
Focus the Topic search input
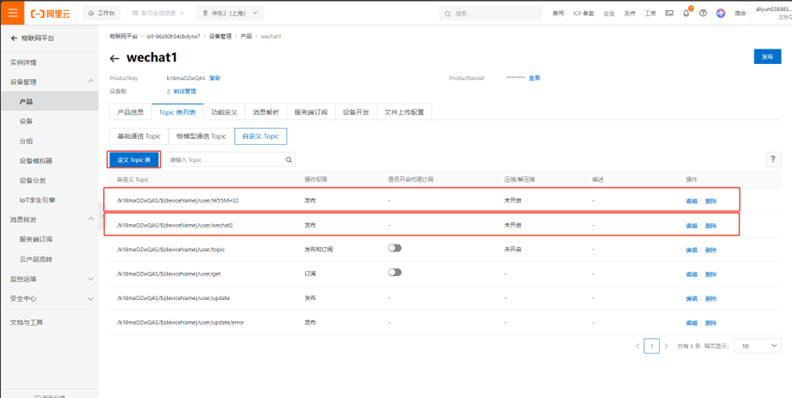point(226,160)
